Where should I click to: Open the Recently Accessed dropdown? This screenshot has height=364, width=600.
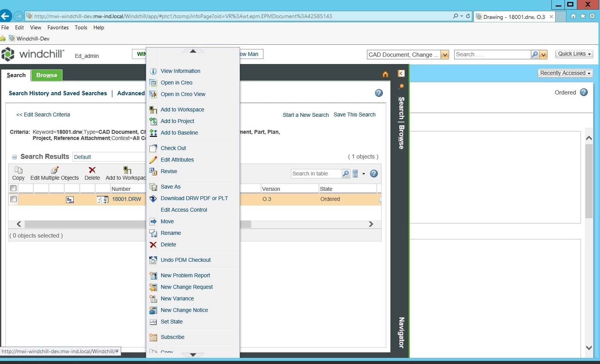click(x=565, y=73)
